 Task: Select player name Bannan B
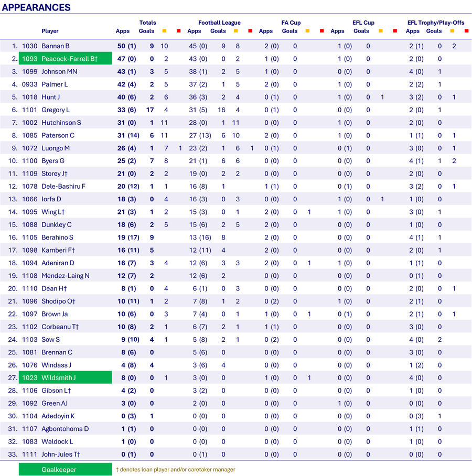[56, 46]
